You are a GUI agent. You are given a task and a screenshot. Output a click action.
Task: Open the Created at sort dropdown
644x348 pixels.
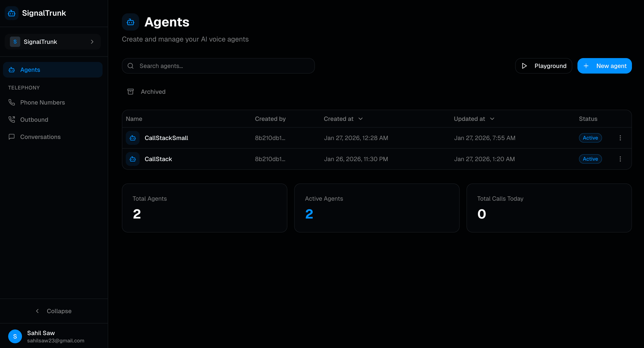361,119
